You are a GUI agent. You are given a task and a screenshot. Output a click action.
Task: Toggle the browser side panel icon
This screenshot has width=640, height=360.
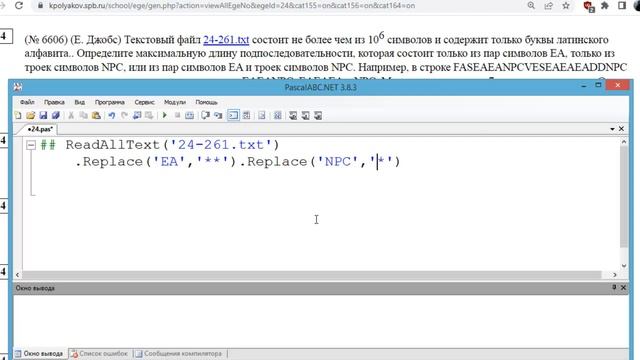coord(622,6)
